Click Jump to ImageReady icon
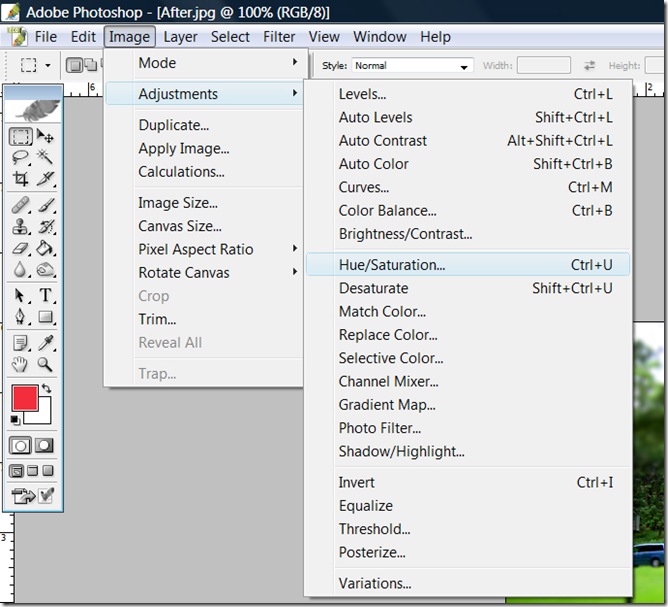668x607 pixels. 23,496
